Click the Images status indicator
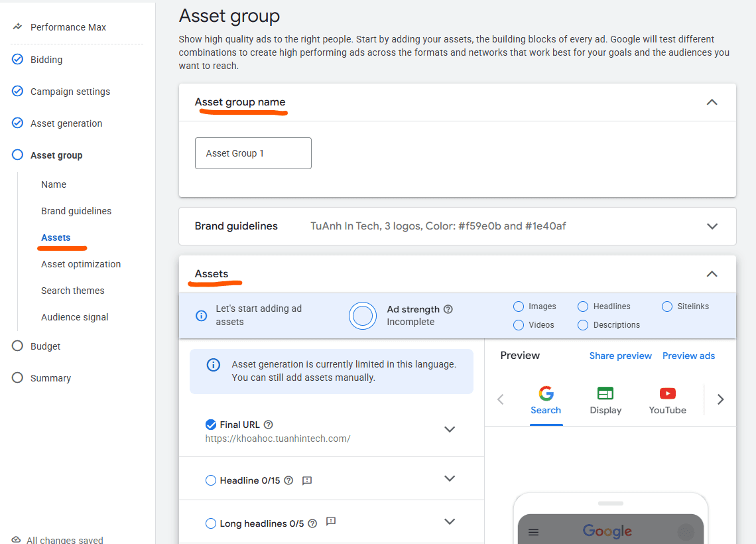Image resolution: width=756 pixels, height=544 pixels. click(518, 306)
